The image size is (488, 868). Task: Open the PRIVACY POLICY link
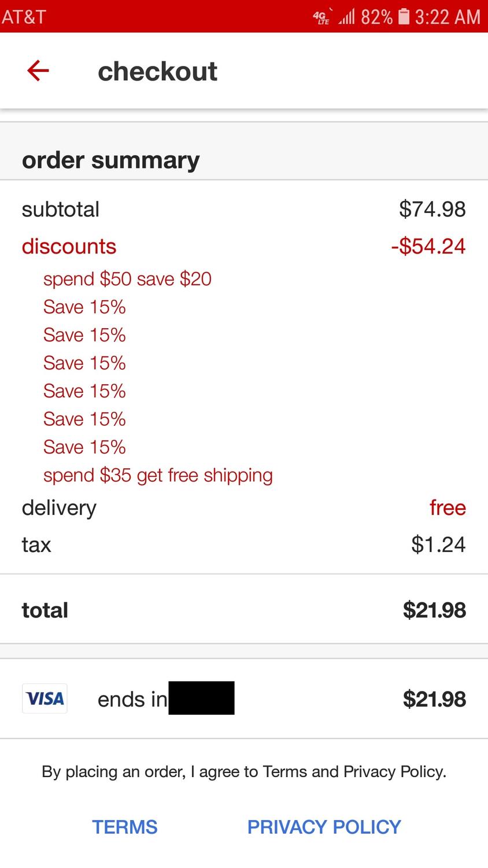click(x=324, y=827)
